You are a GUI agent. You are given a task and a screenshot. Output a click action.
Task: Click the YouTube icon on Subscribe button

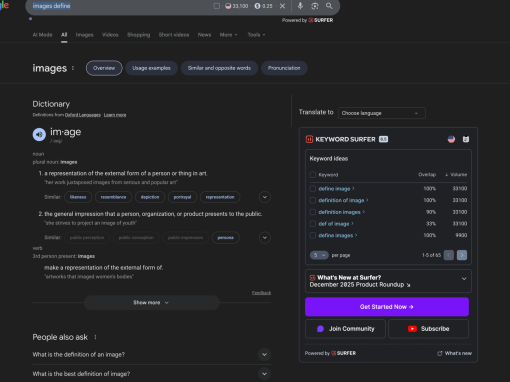pos(412,329)
